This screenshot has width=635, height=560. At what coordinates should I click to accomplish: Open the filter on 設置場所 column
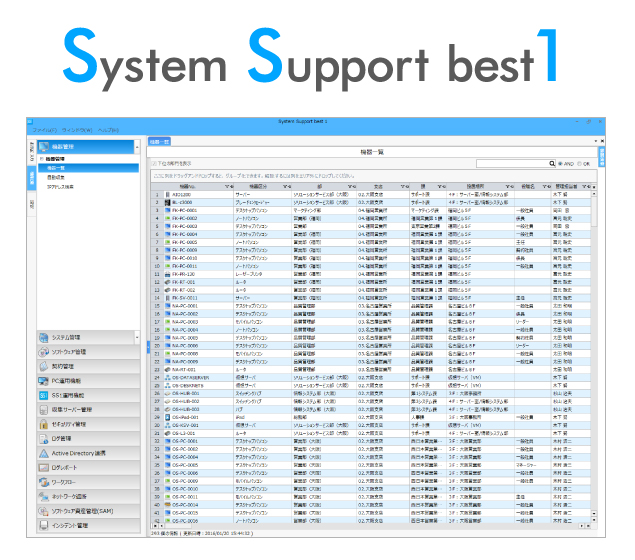(509, 187)
